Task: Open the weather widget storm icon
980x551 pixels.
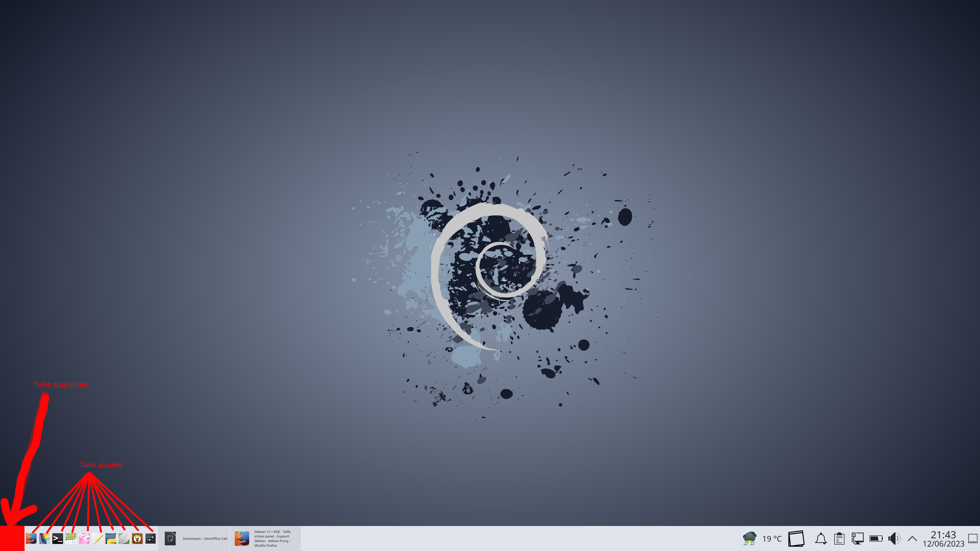Action: tap(750, 539)
